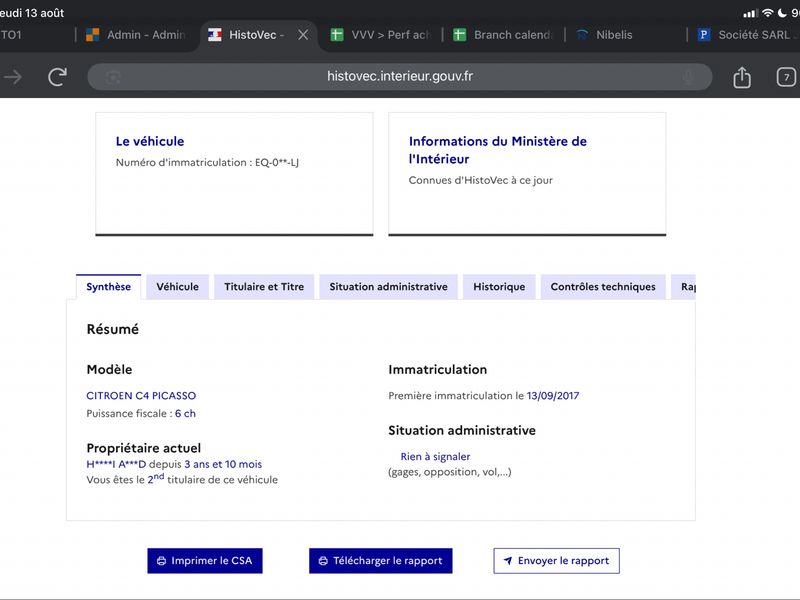
Task: Switch to the Société SARL browser tab
Action: click(745, 35)
